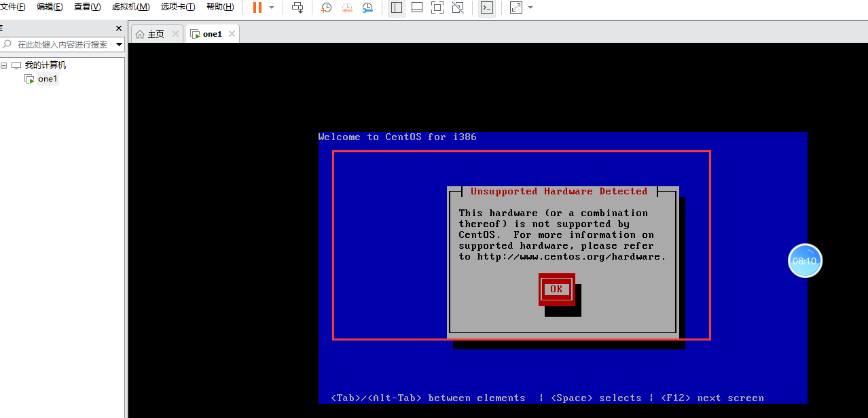The height and width of the screenshot is (418, 868).
Task: Click the "<Space> selects" hint text
Action: tap(596, 398)
